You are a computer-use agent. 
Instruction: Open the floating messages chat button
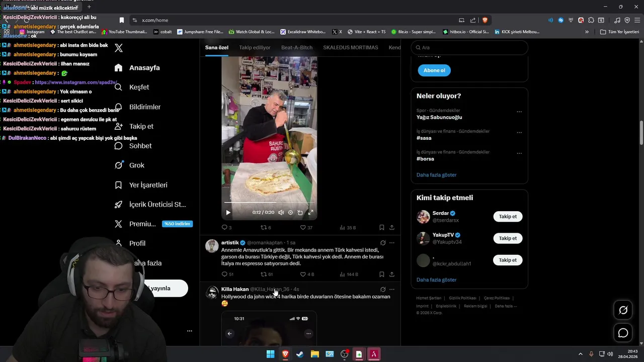[x=623, y=333]
